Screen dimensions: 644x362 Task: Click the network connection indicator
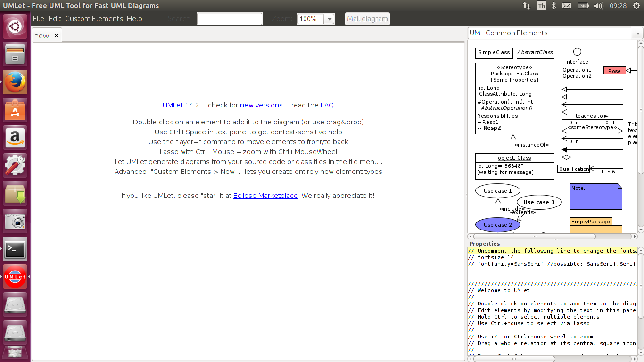pyautogui.click(x=527, y=6)
